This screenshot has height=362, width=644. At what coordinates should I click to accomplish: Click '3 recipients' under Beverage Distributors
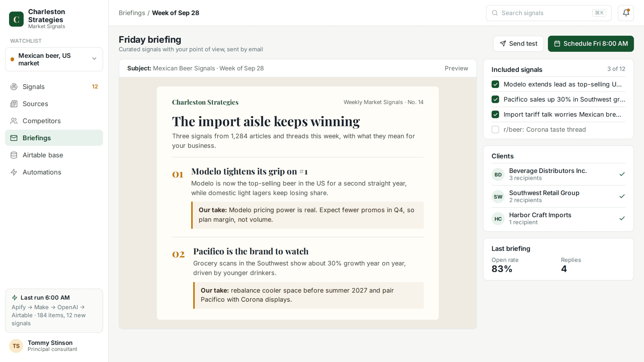coord(525,178)
